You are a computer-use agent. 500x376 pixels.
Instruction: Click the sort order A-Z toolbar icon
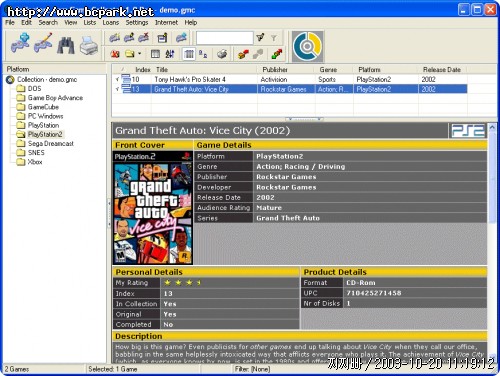170,54
